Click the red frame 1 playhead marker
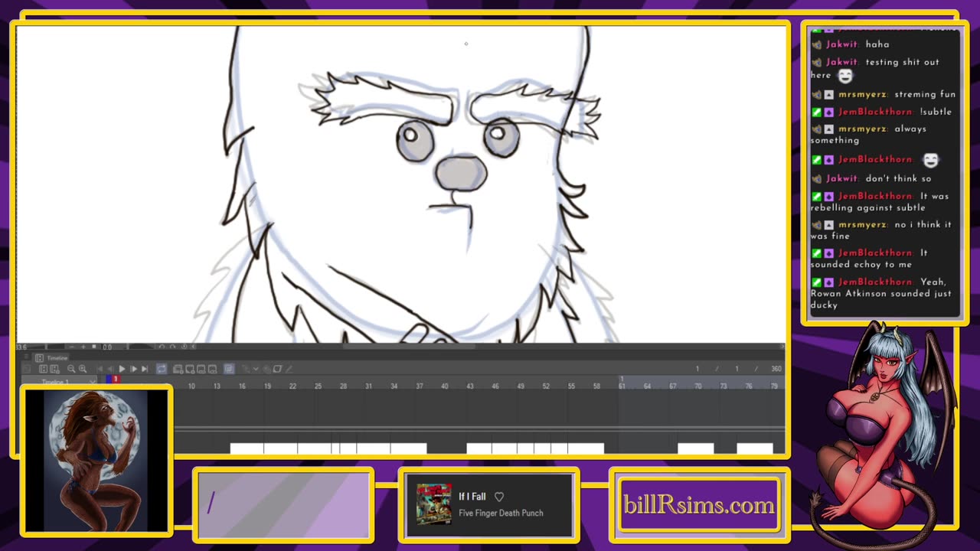 (116, 379)
